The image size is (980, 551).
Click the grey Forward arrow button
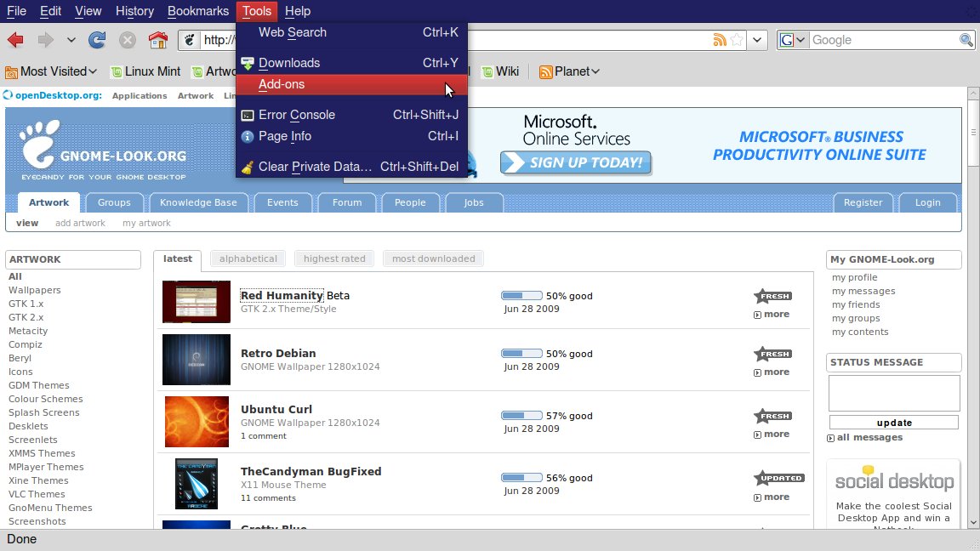click(46, 40)
